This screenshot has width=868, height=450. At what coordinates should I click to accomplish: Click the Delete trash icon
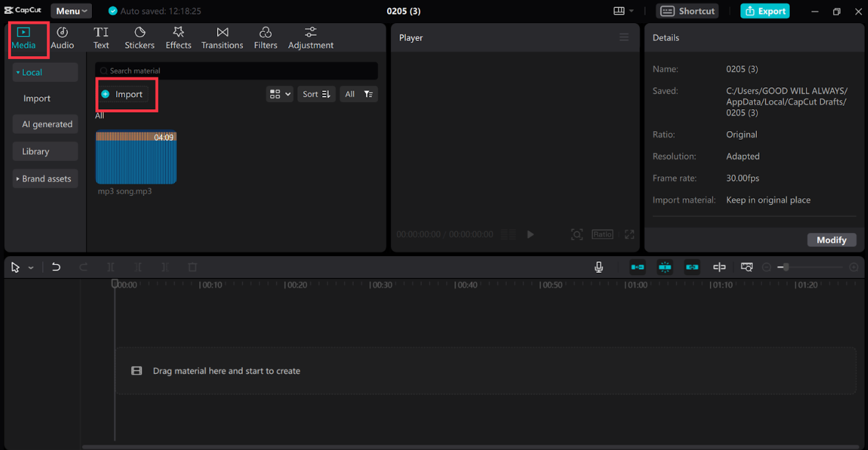[193, 267]
